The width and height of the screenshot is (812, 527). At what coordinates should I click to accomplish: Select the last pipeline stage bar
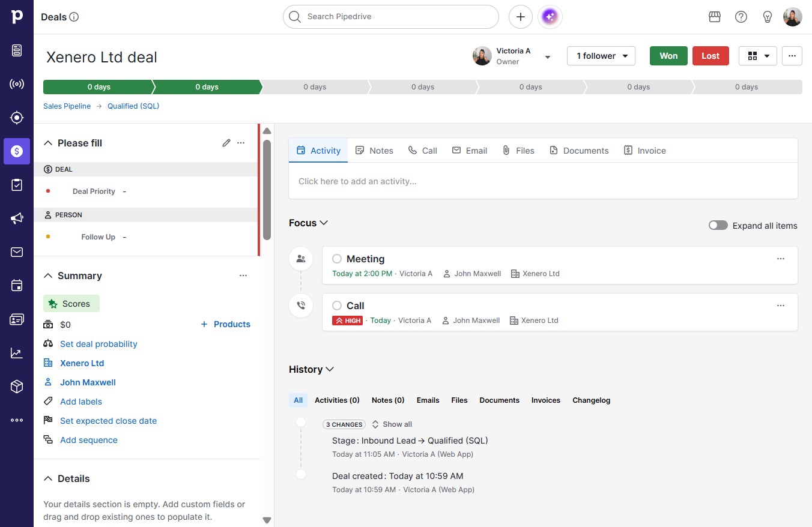[747, 87]
